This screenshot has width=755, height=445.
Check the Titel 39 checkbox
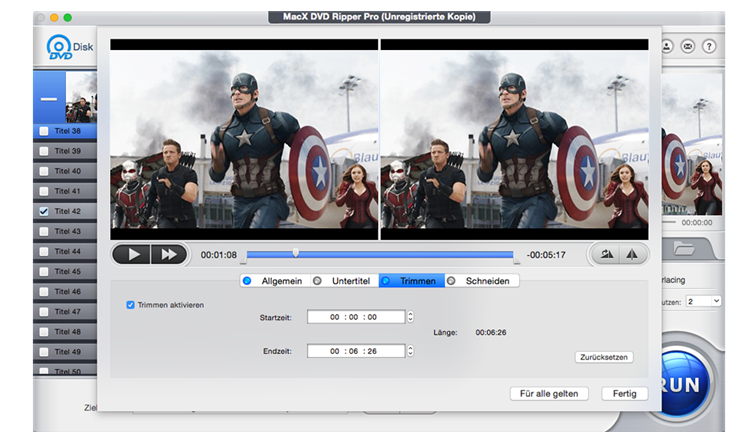pos(44,151)
